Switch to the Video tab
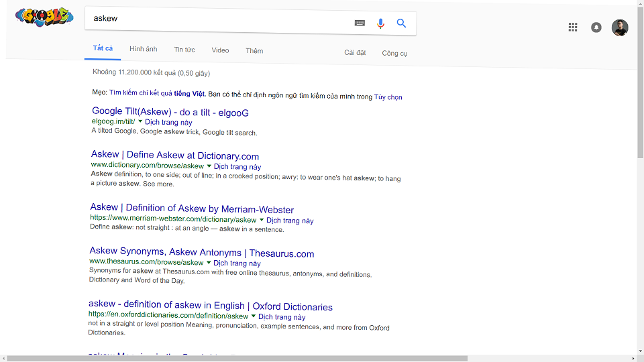 (x=220, y=50)
